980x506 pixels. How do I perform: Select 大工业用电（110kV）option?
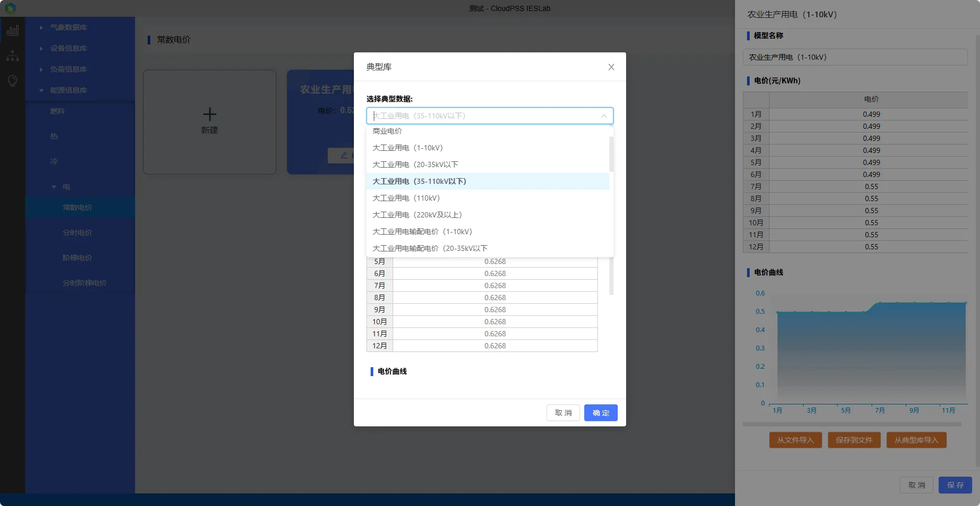pyautogui.click(x=488, y=198)
